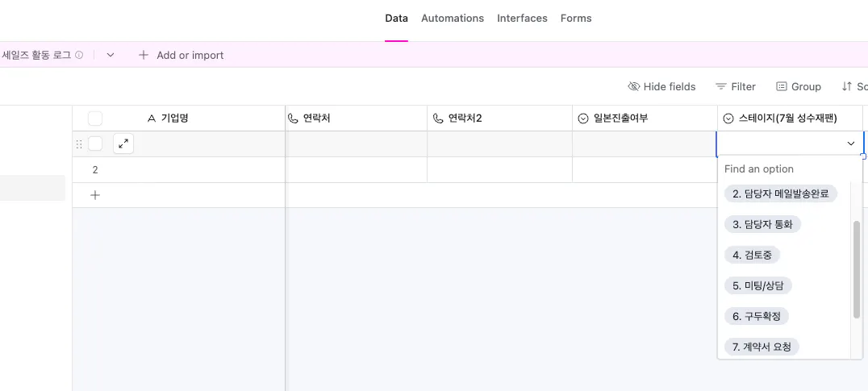Switch to the Data tab
Image resolution: width=868 pixels, height=391 pixels.
pyautogui.click(x=396, y=19)
